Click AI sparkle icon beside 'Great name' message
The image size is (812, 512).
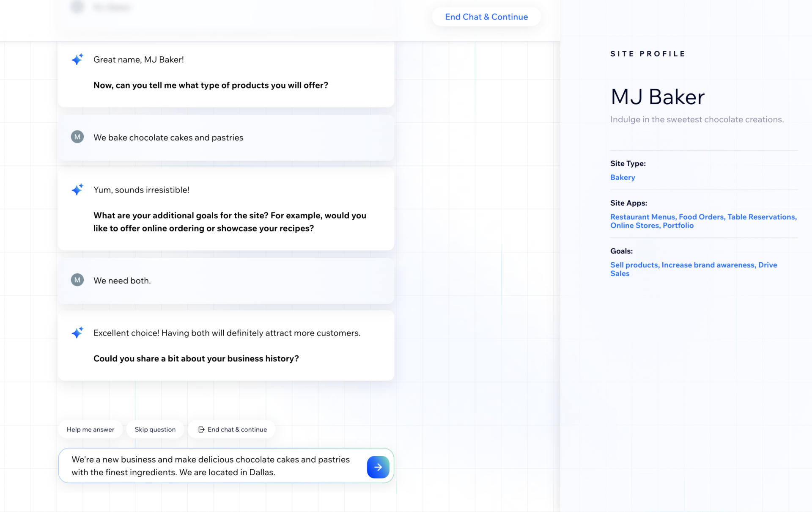77,59
